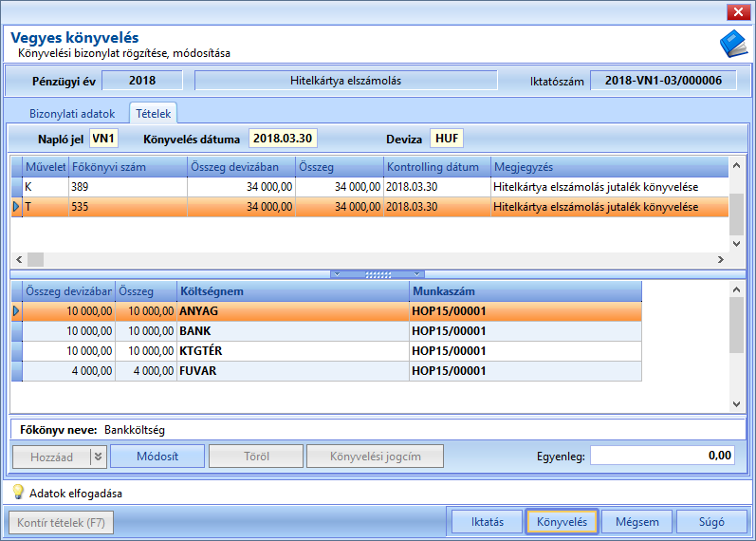The width and height of the screenshot is (756, 541).
Task: Click the Kontrolling dátum column header
Action: click(x=437, y=167)
